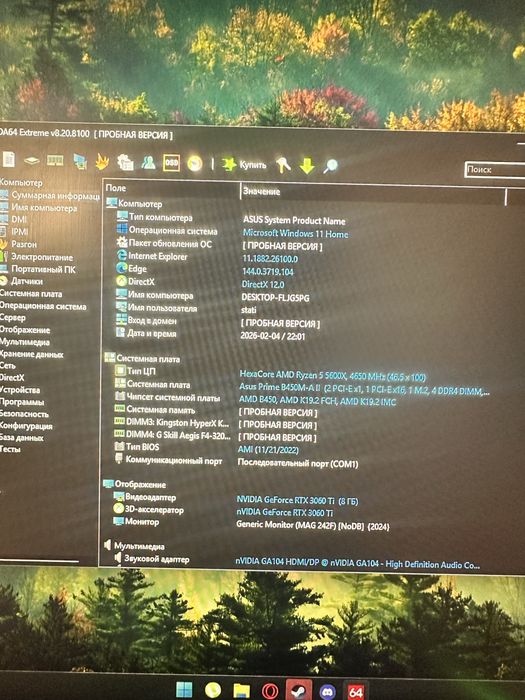Open Хранение данных category in sidebar

[x=31, y=354]
